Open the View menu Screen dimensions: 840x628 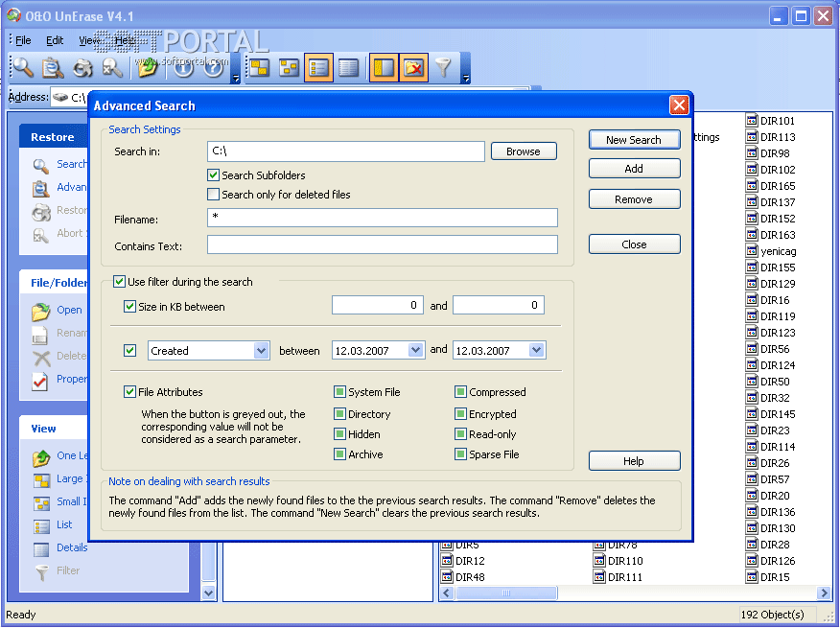[89, 40]
